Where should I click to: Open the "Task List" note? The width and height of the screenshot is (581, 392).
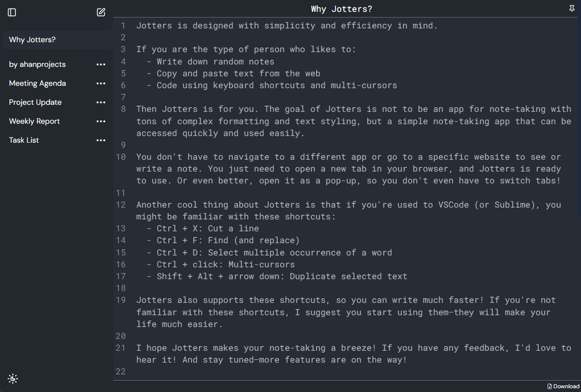tap(24, 140)
